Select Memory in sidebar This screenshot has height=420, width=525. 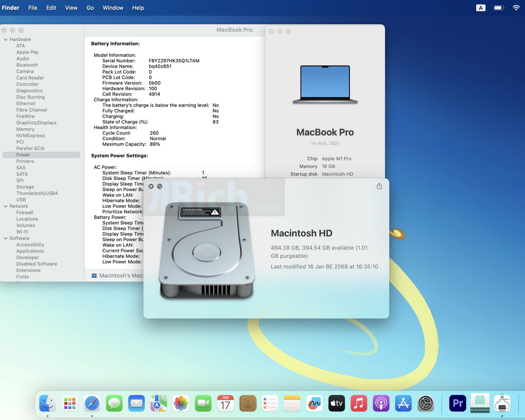[x=25, y=129]
